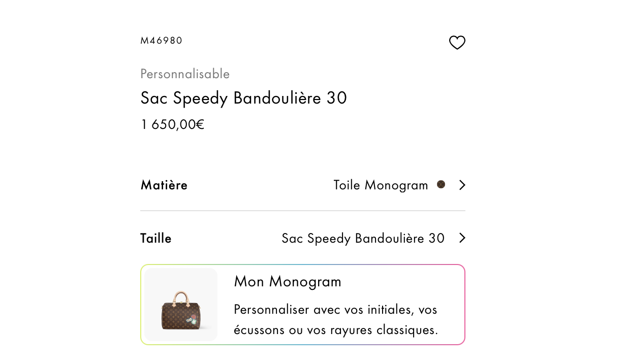Add the bag to wishlist with heart icon
Image resolution: width=628 pixels, height=364 pixels.
point(457,43)
